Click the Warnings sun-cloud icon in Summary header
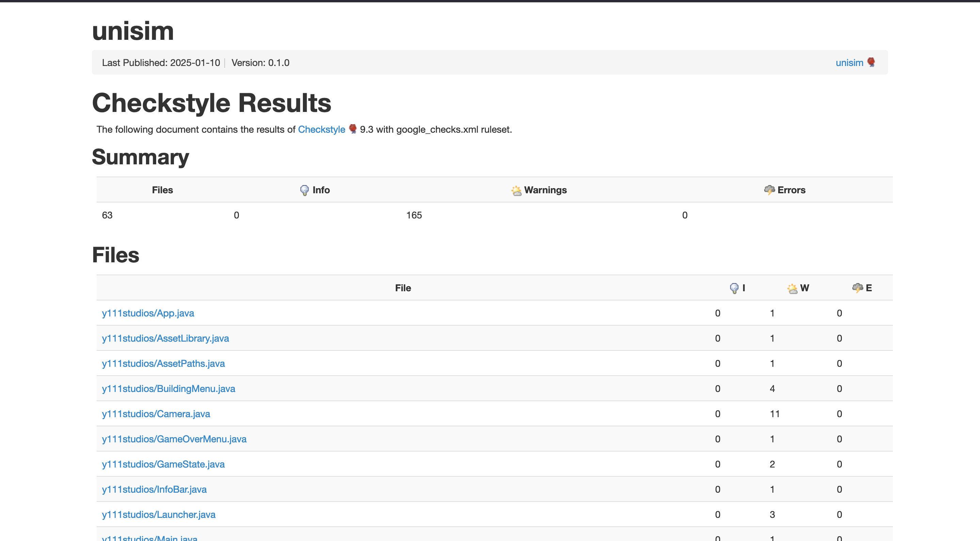Image resolution: width=980 pixels, height=541 pixels. pos(516,190)
